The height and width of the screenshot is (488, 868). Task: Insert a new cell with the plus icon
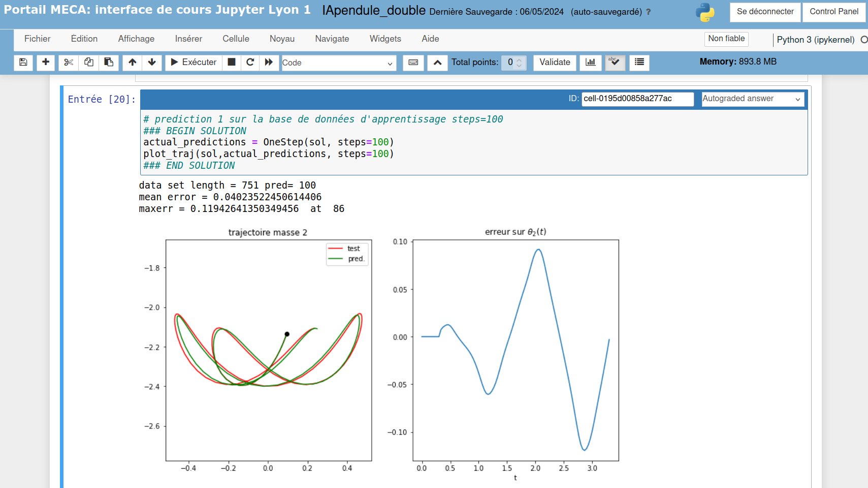46,62
